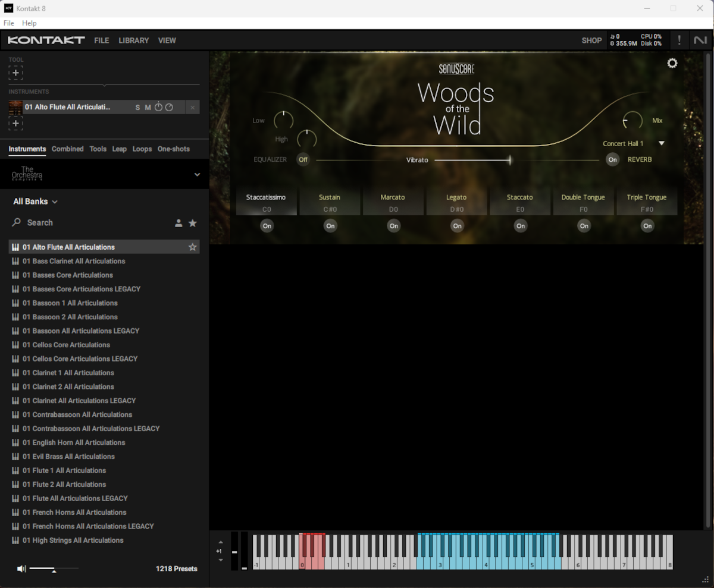Click the search magnifier icon
The height and width of the screenshot is (588, 714).
17,222
